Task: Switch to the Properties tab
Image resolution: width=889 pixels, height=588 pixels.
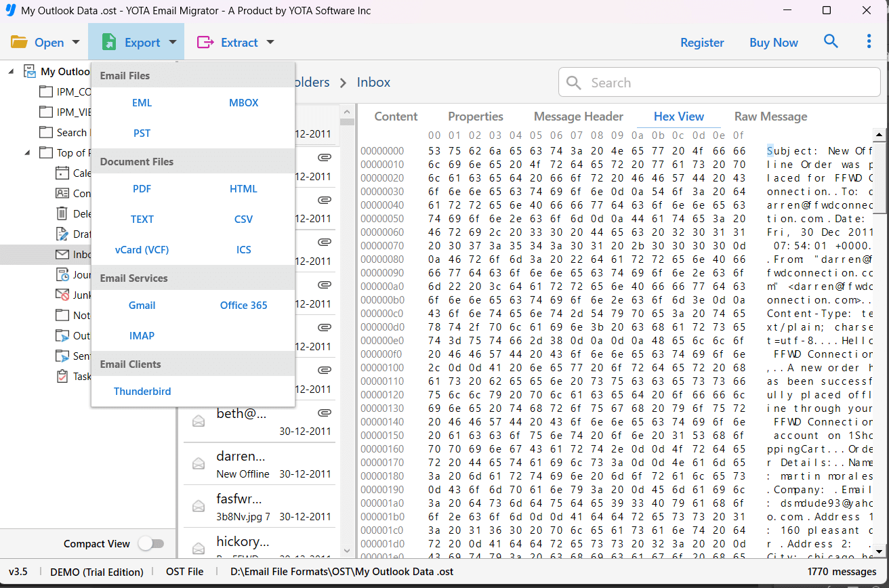Action: [x=476, y=117]
